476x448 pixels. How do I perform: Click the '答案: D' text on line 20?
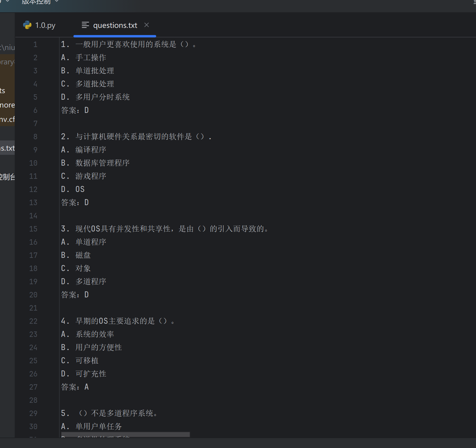[x=75, y=295]
